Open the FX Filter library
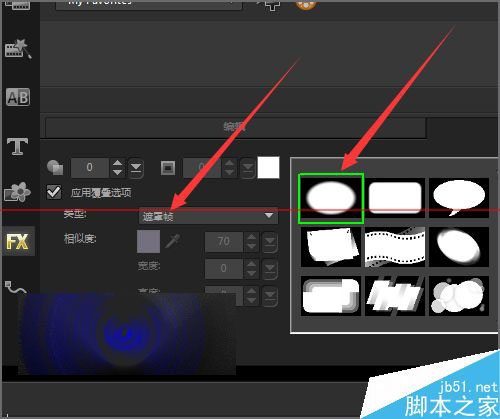 click(x=17, y=241)
